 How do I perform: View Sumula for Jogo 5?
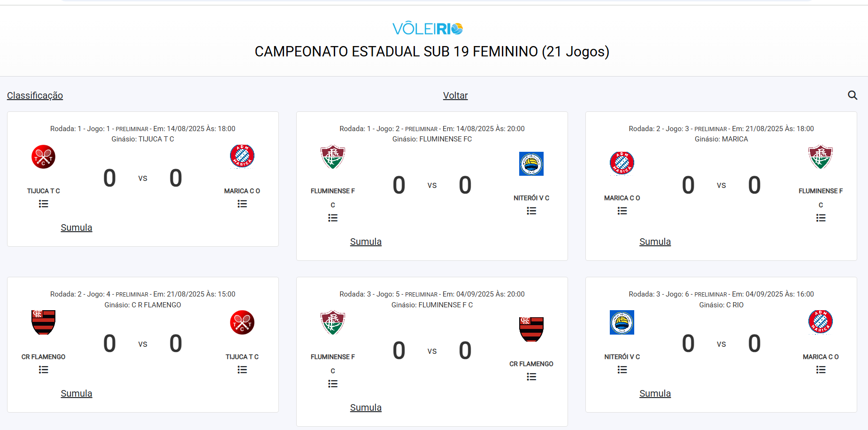click(x=366, y=408)
